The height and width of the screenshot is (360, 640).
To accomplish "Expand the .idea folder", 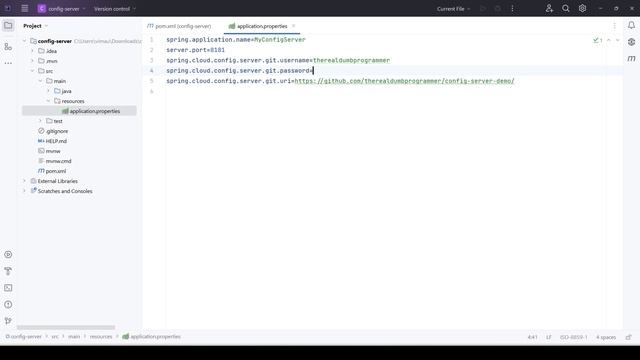I will click(33, 51).
